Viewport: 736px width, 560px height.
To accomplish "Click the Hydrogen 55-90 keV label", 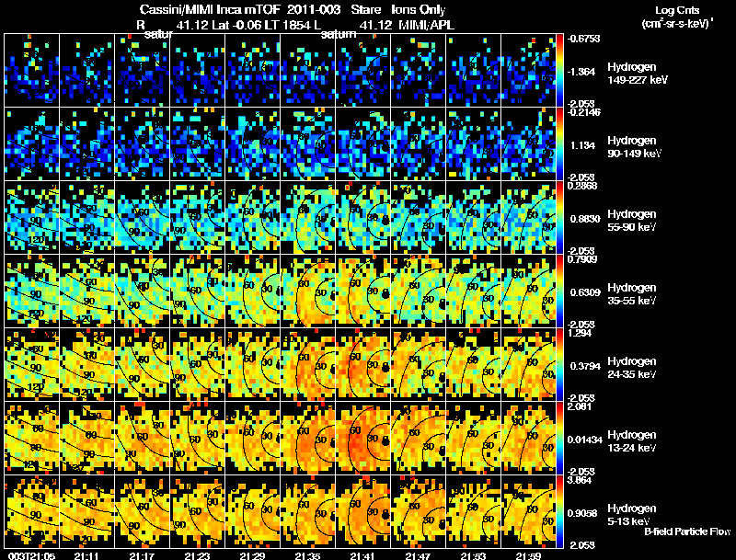I will click(632, 221).
